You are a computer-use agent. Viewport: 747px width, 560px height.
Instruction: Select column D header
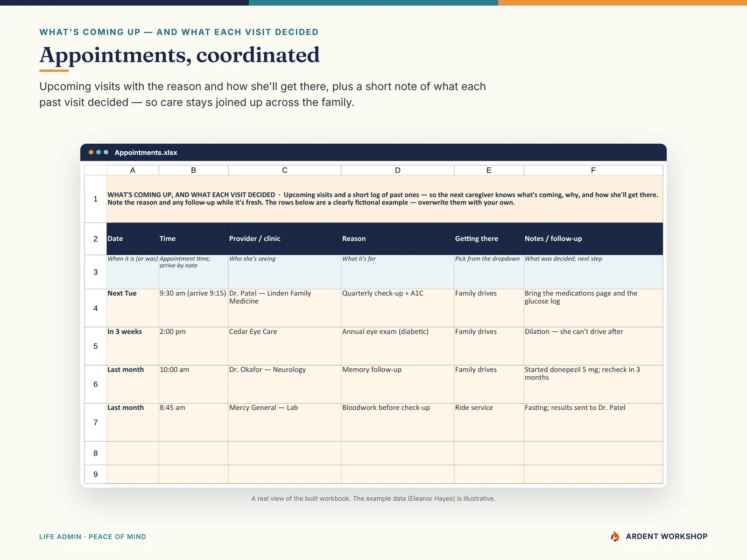coord(398,170)
